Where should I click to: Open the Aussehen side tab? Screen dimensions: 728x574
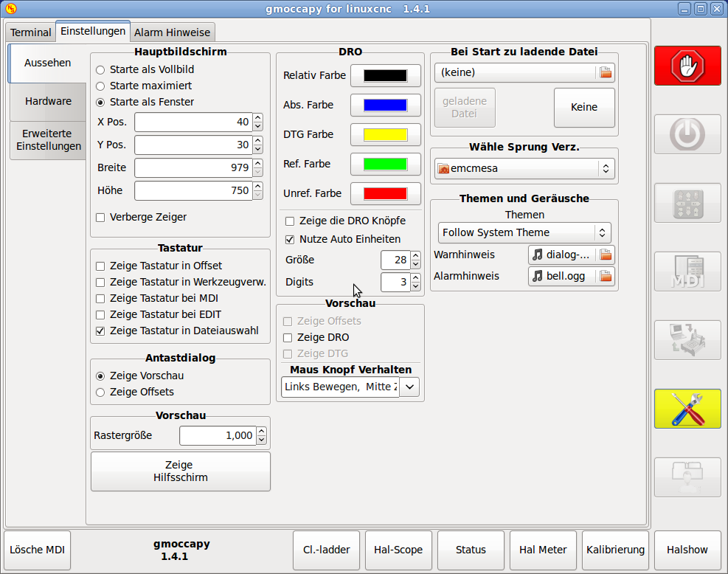pos(47,63)
